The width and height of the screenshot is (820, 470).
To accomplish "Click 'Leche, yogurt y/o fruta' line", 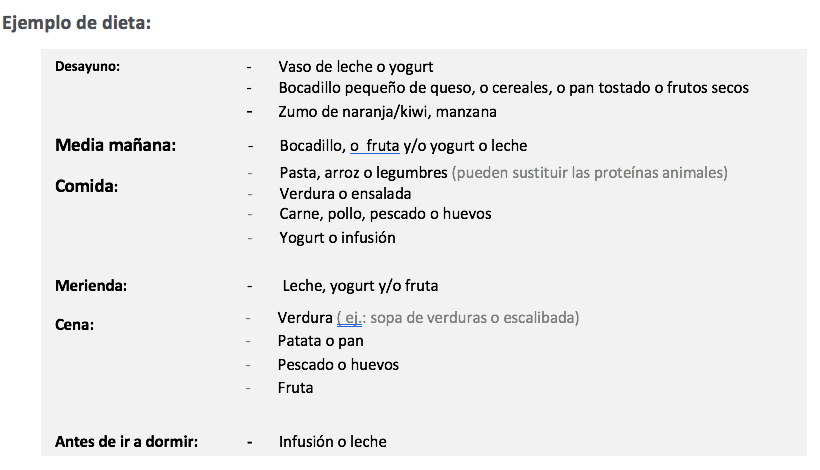I will [360, 286].
